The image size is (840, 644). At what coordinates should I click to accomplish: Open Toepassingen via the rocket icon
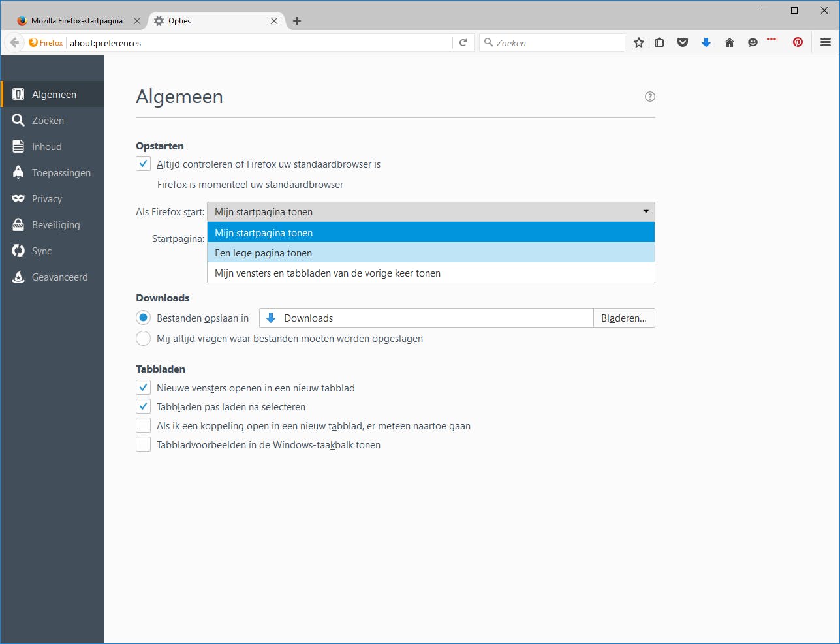(x=18, y=173)
